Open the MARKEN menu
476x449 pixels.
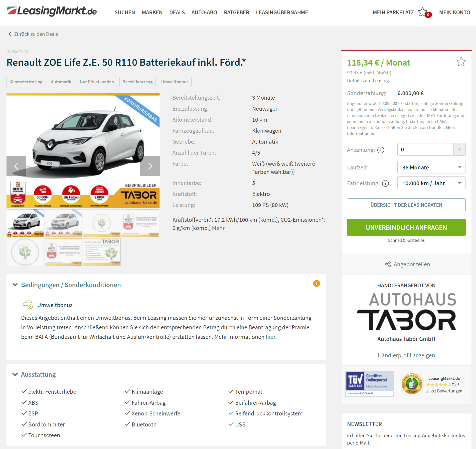click(x=152, y=13)
